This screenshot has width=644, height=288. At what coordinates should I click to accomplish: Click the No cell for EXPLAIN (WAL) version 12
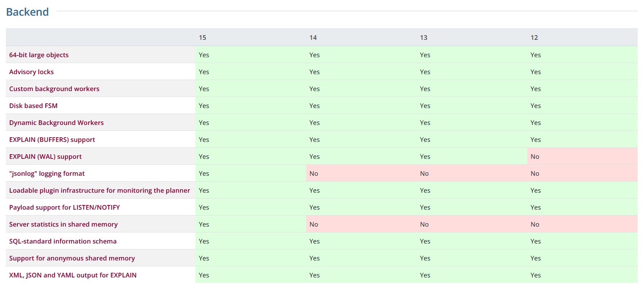pyautogui.click(x=535, y=157)
